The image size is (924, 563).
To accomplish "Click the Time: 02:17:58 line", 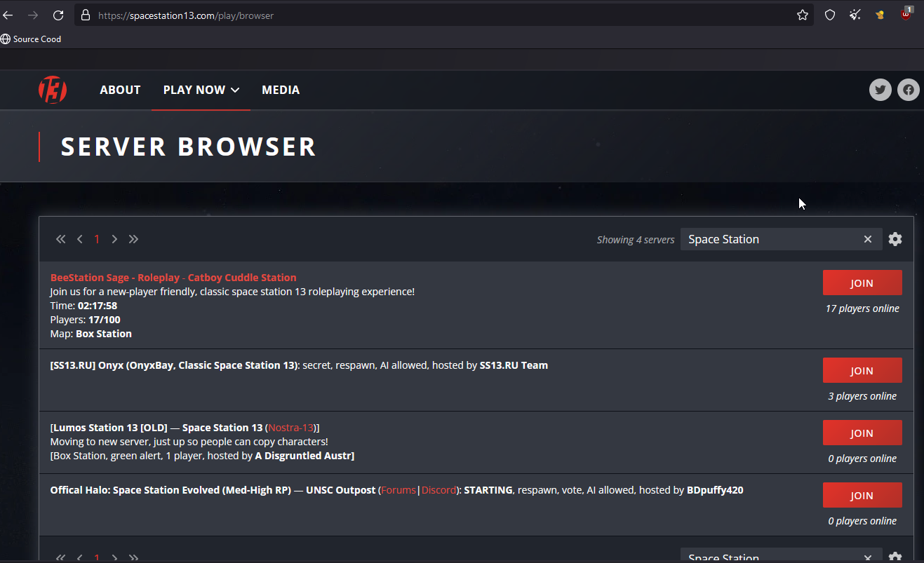I will [x=83, y=306].
